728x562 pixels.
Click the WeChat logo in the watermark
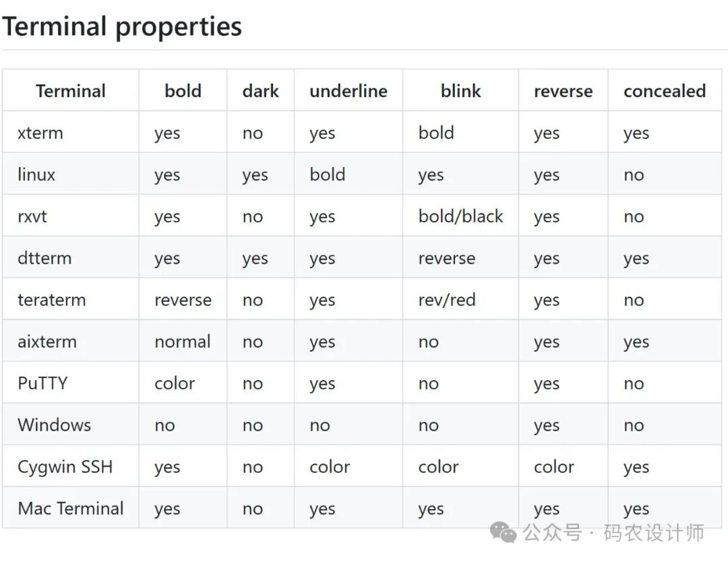tap(504, 533)
